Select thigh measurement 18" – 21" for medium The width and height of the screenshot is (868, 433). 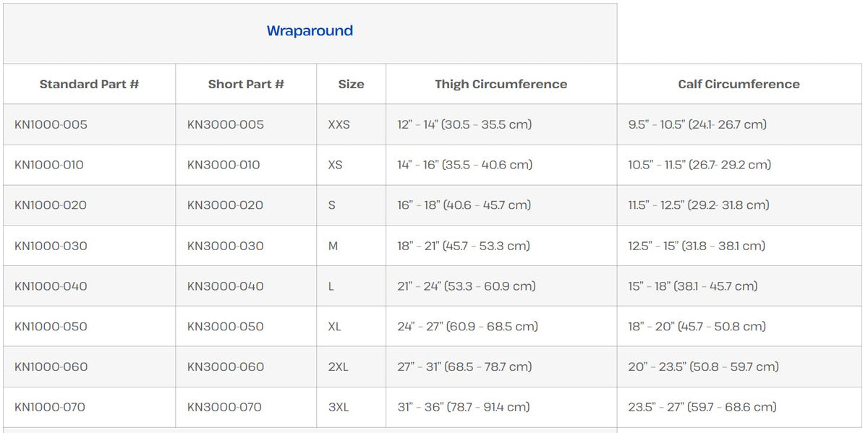pyautogui.click(x=463, y=246)
